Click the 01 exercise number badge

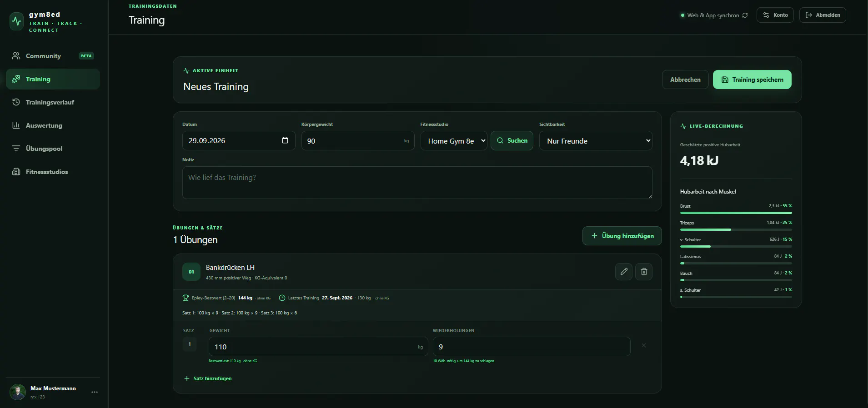191,272
